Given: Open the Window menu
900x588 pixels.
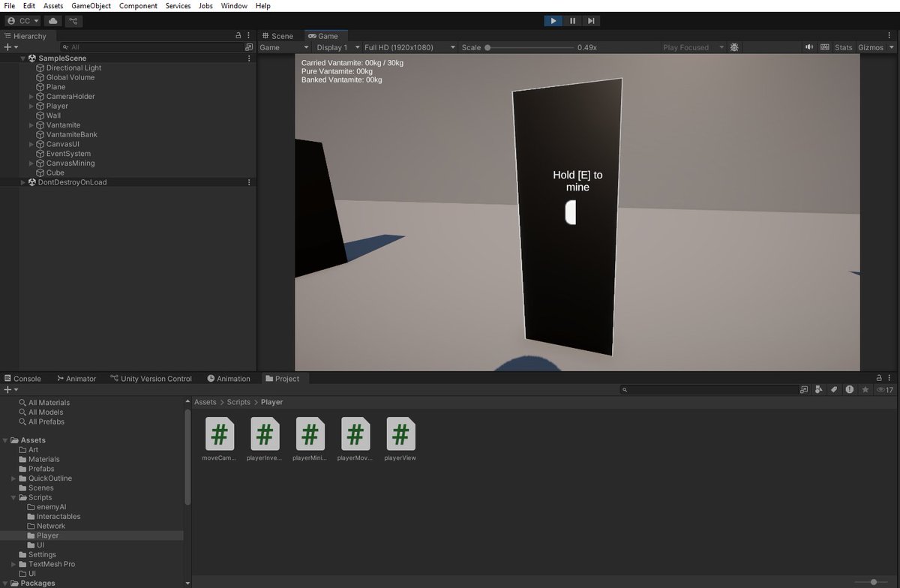Looking at the screenshot, I should point(234,5).
